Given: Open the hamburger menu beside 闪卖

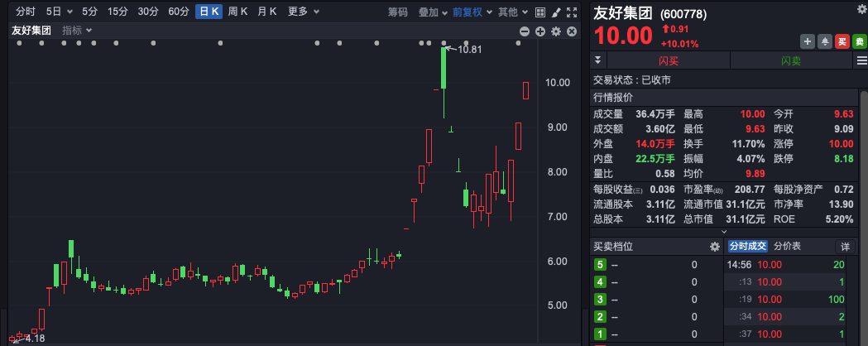Looking at the screenshot, I should 861,60.
